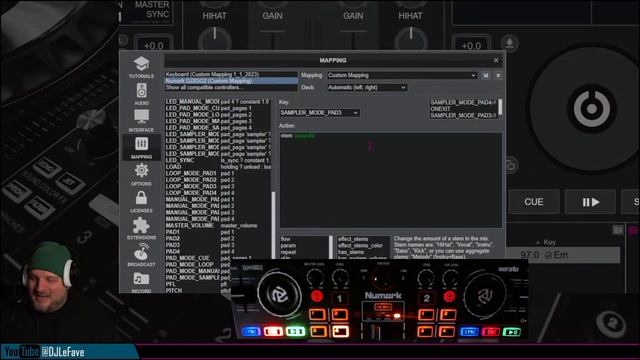Image resolution: width=640 pixels, height=360 pixels.
Task: Select the PAD_MODE_LOOP mapping row
Action: tap(198, 264)
